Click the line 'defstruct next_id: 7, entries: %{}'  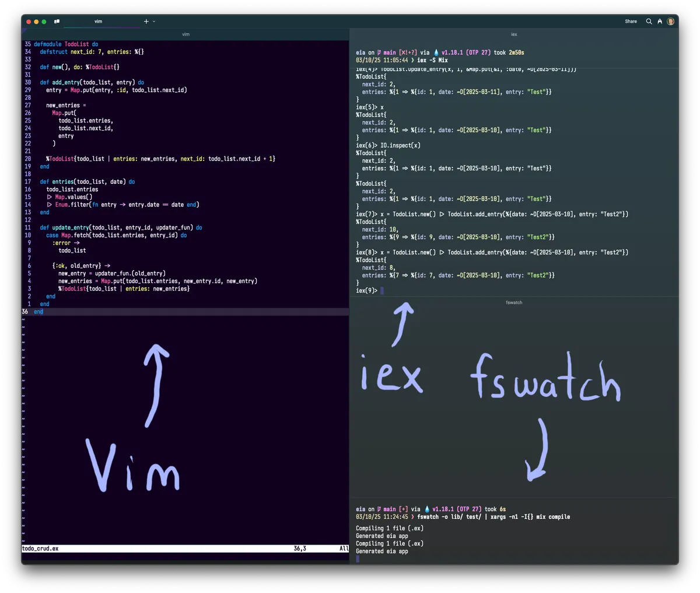[92, 52]
